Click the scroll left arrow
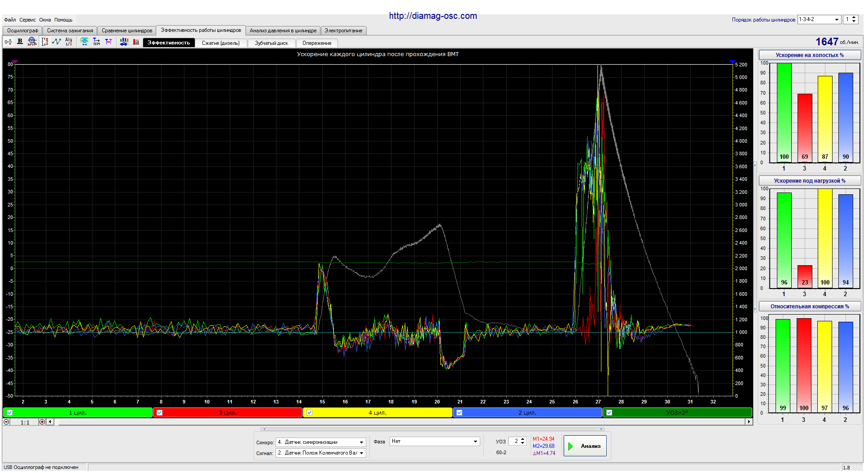Image resolution: width=868 pixels, height=473 pixels. [50, 422]
